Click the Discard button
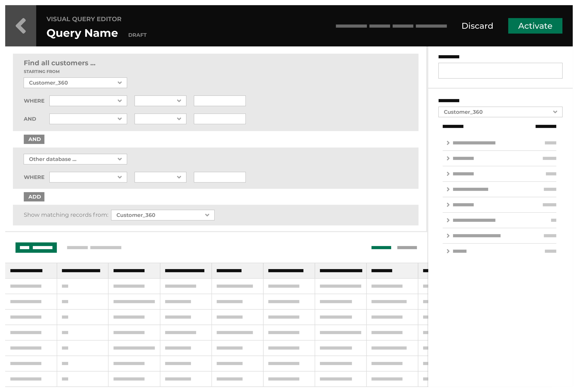The height and width of the screenshot is (392, 578). click(477, 26)
